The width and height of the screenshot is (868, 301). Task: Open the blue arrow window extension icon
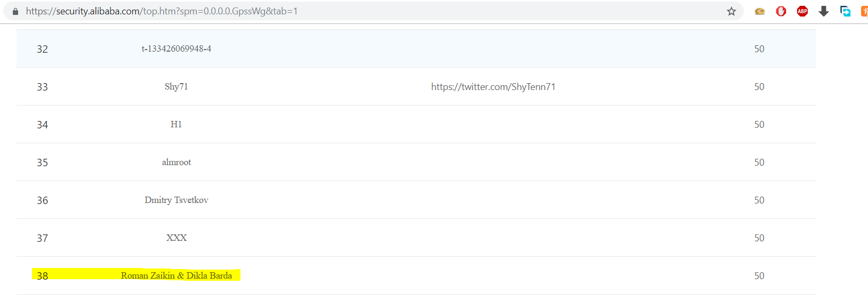click(845, 11)
